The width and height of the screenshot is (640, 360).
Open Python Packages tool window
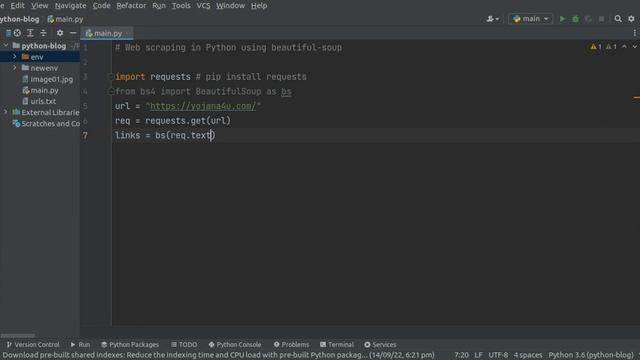point(130,344)
